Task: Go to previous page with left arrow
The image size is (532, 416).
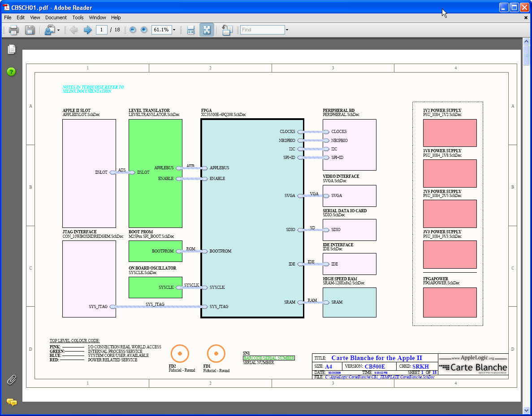Action: click(x=74, y=30)
